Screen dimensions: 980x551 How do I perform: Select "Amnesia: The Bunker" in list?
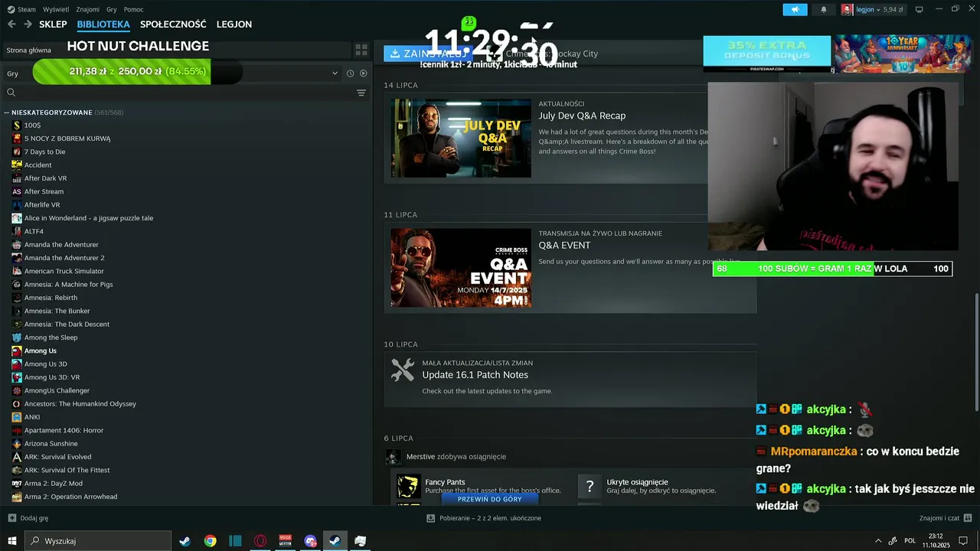click(x=57, y=311)
